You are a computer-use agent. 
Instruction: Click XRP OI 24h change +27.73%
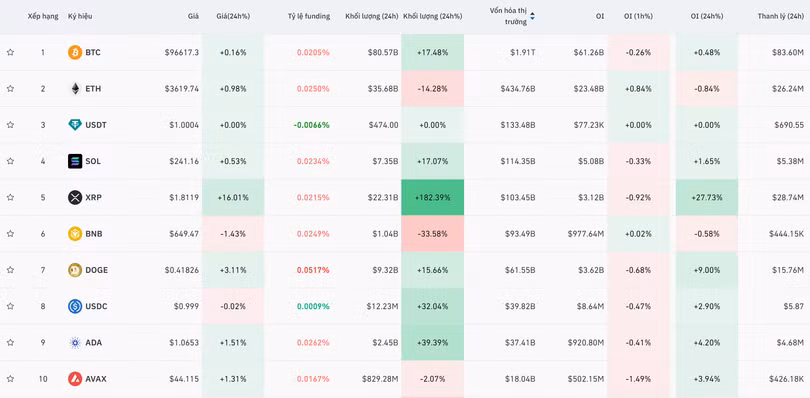click(x=707, y=197)
